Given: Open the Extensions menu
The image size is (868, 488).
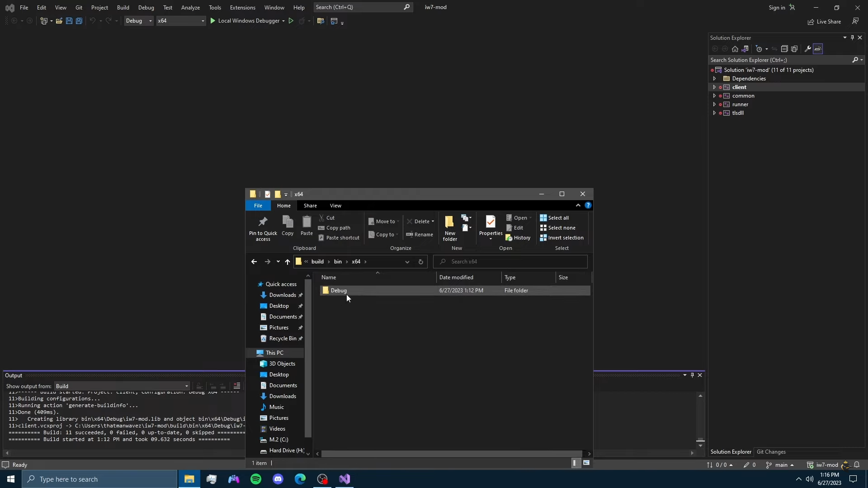Looking at the screenshot, I should tap(242, 7).
